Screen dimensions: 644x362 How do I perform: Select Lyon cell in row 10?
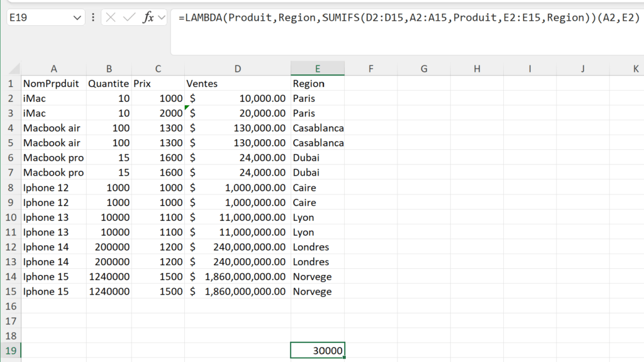coord(318,217)
